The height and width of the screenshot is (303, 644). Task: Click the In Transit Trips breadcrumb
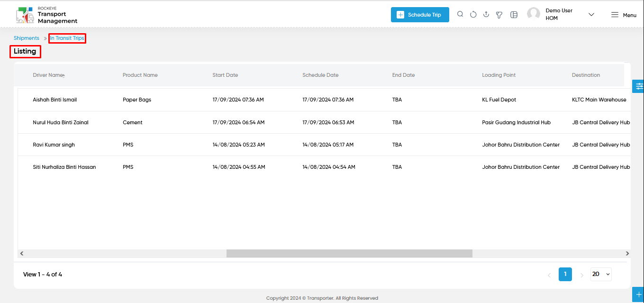67,38
